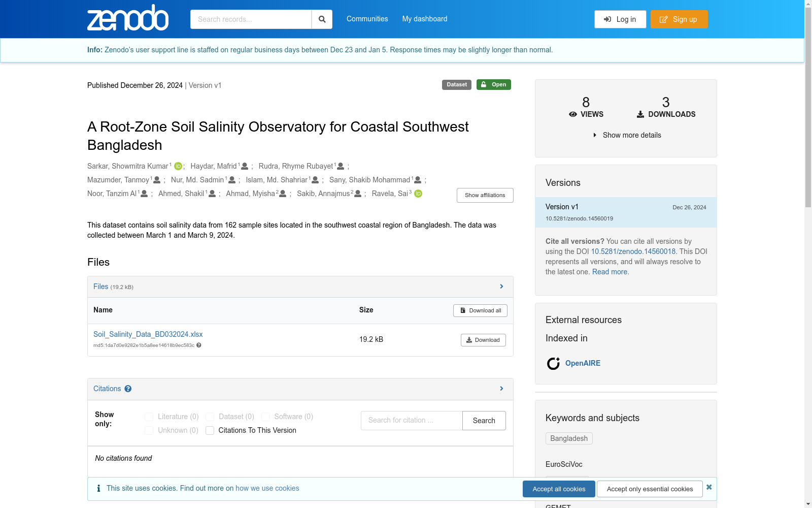Viewport: 812px width, 508px height.
Task: Click the person icon next to Haydar, Mafrid
Action: tap(245, 166)
